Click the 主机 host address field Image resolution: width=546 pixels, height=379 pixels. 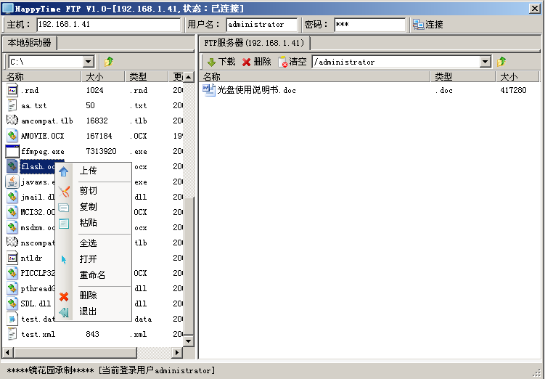(x=108, y=24)
